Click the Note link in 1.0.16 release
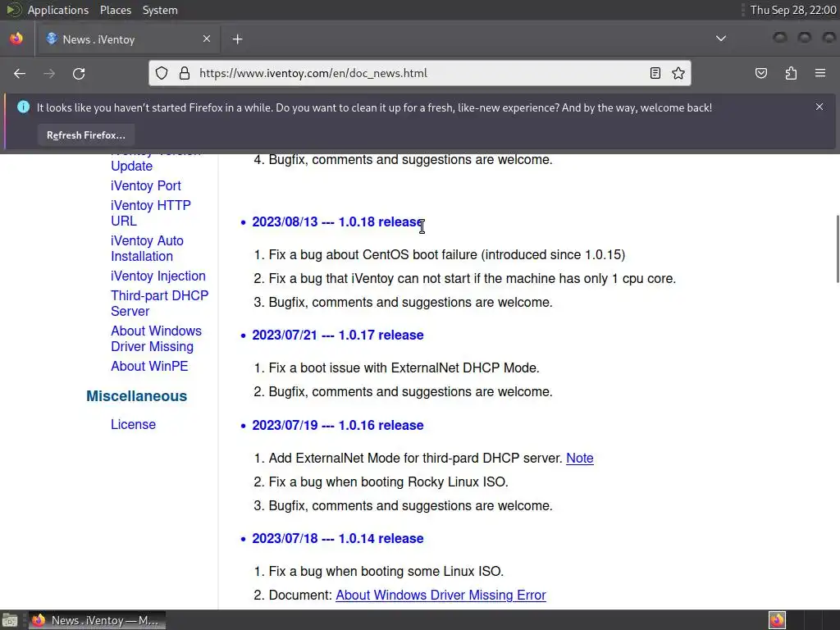840x630 pixels. 580,459
